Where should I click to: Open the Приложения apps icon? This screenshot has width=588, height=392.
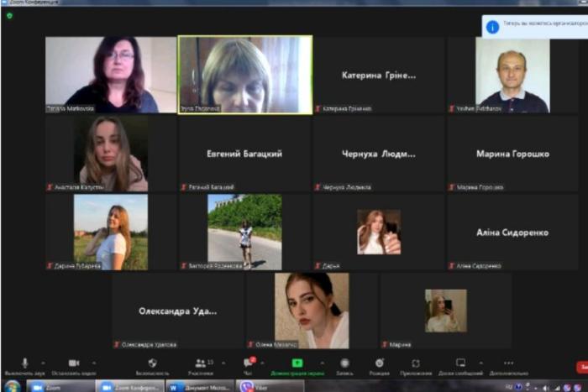pyautogui.click(x=416, y=363)
